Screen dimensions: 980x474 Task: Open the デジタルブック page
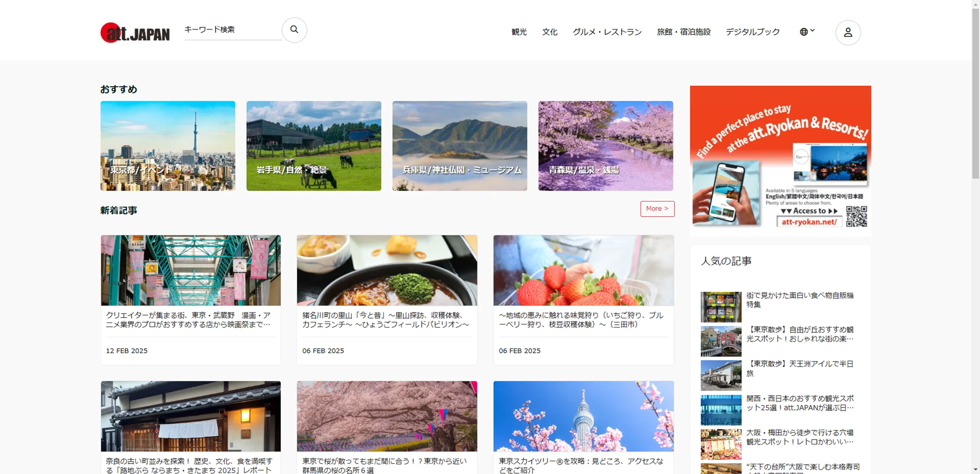coord(752,32)
